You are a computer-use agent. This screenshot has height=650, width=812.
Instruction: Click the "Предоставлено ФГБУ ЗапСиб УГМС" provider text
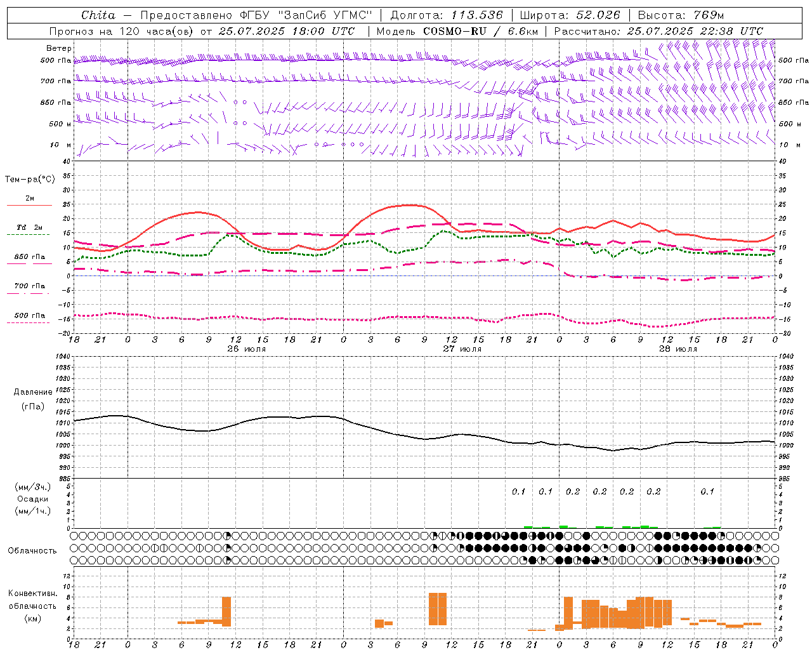pyautogui.click(x=256, y=15)
